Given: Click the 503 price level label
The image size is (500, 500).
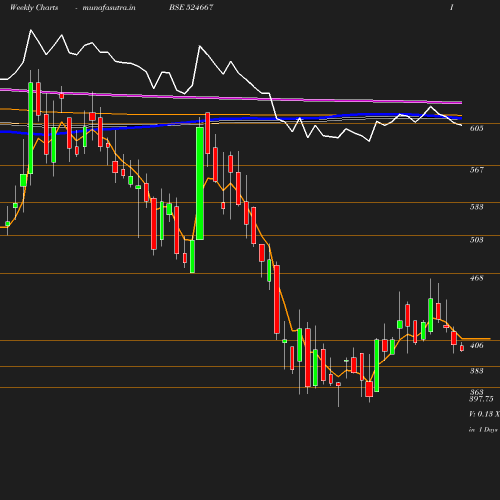Looking at the screenshot, I should pyautogui.click(x=476, y=240).
